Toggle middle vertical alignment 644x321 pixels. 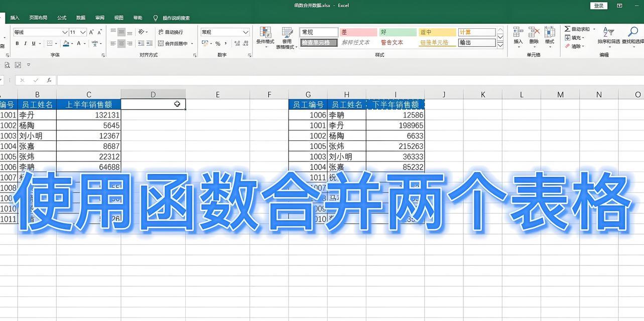(x=121, y=32)
